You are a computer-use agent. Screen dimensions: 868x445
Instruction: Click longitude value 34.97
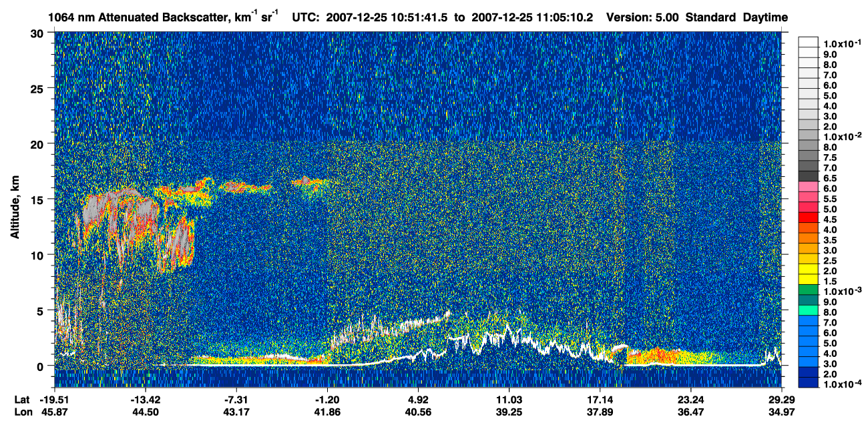point(781,412)
